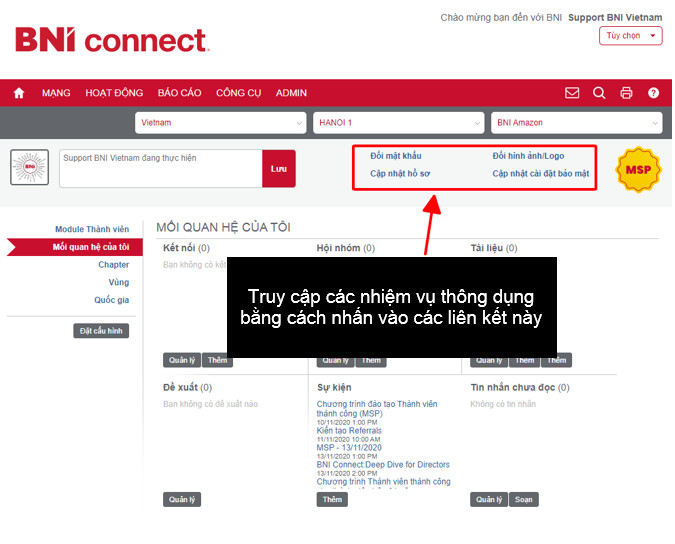Click the MSP gold badge
Image resolution: width=675 pixels, height=544 pixels.
(638, 170)
